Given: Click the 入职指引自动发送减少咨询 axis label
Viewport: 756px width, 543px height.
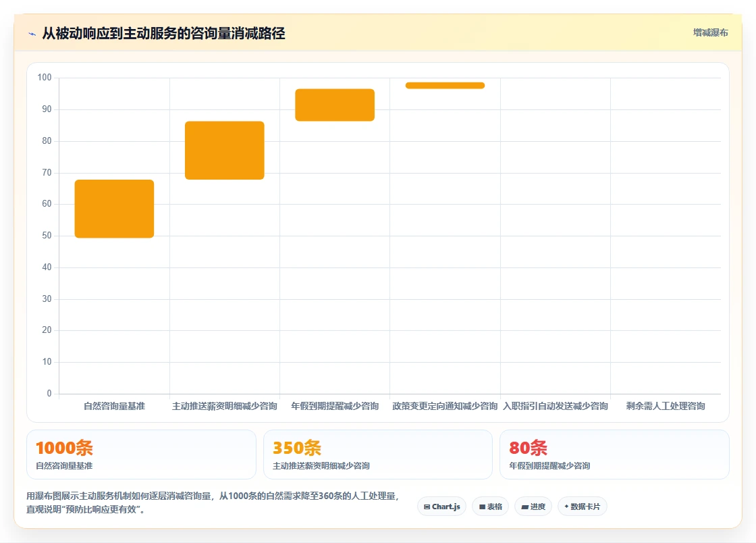Looking at the screenshot, I should pyautogui.click(x=556, y=406).
